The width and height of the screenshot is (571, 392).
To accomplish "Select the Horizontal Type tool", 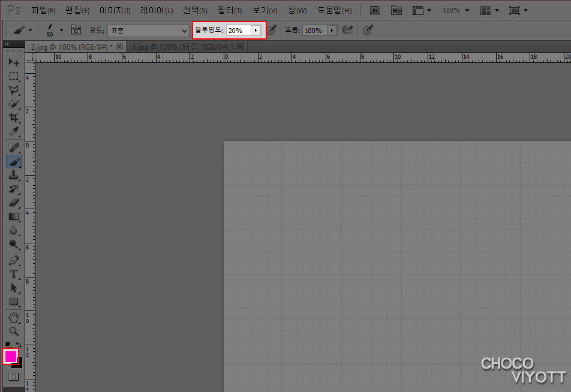I will click(14, 274).
